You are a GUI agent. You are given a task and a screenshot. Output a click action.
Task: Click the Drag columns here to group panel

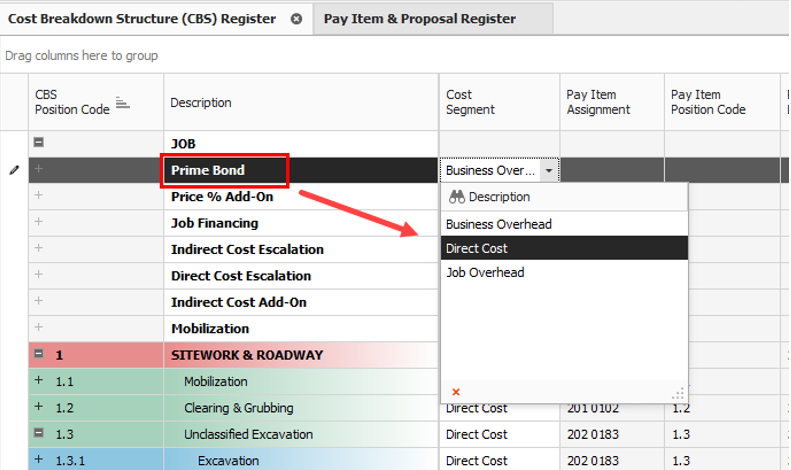394,55
